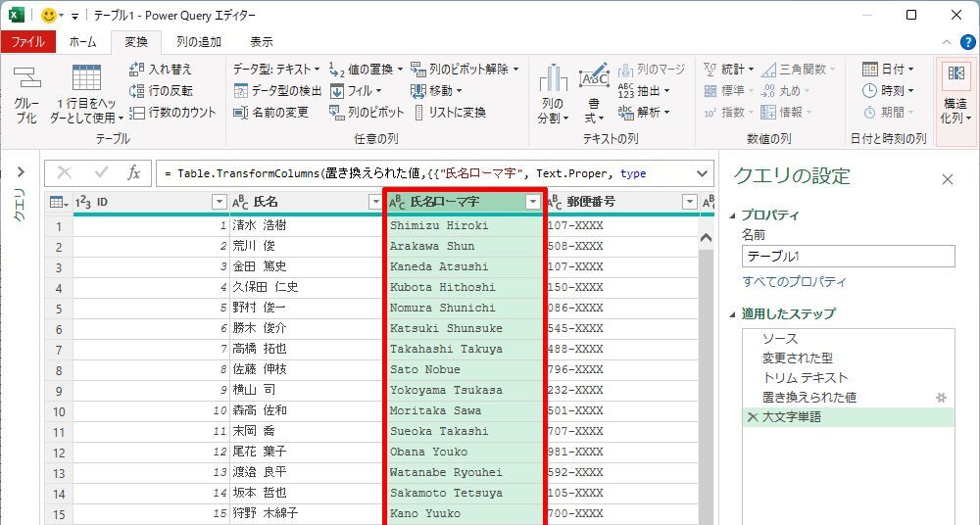Click the 名前の変更 (Rename) icon
The height and width of the screenshot is (525, 980).
(241, 113)
